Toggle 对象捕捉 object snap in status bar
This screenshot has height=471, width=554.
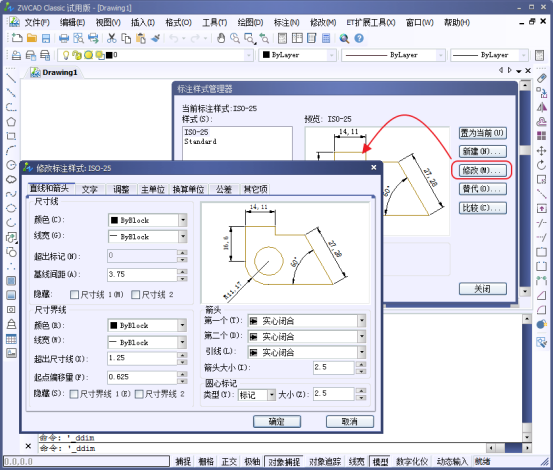[284, 461]
